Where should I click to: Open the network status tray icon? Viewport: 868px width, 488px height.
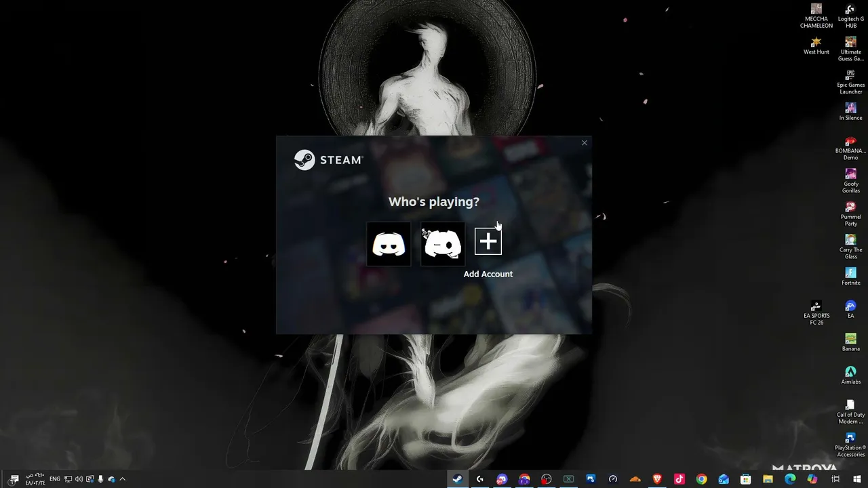(68, 479)
